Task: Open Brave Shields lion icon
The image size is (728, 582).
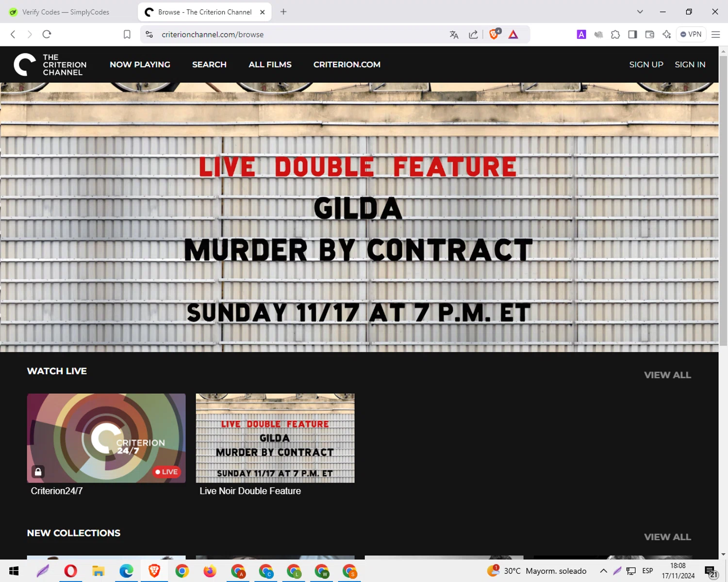Action: [x=495, y=34]
